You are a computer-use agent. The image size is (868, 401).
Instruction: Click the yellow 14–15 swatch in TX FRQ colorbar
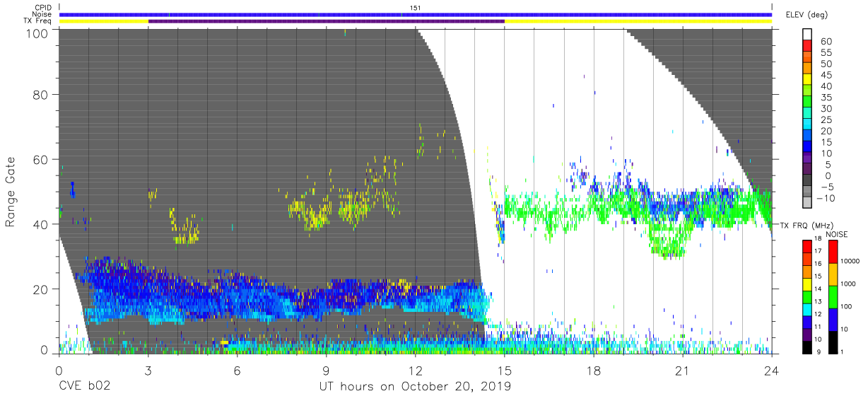pyautogui.click(x=807, y=283)
